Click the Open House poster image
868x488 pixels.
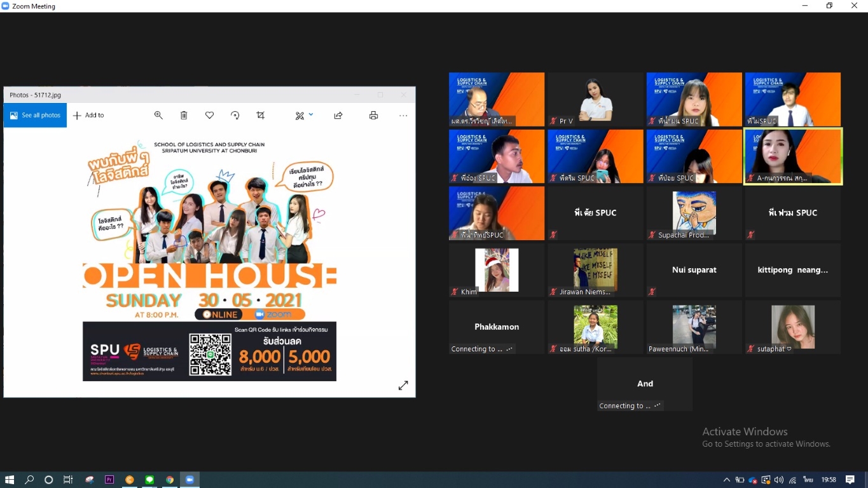(209, 261)
